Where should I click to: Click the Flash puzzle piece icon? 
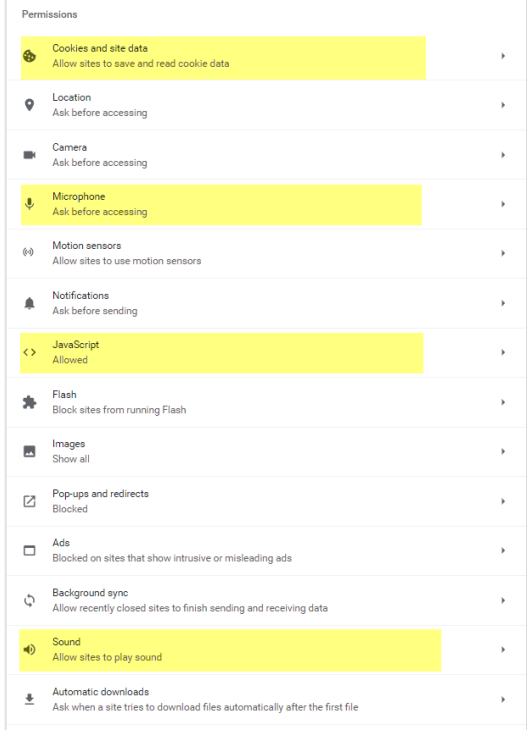tap(29, 402)
